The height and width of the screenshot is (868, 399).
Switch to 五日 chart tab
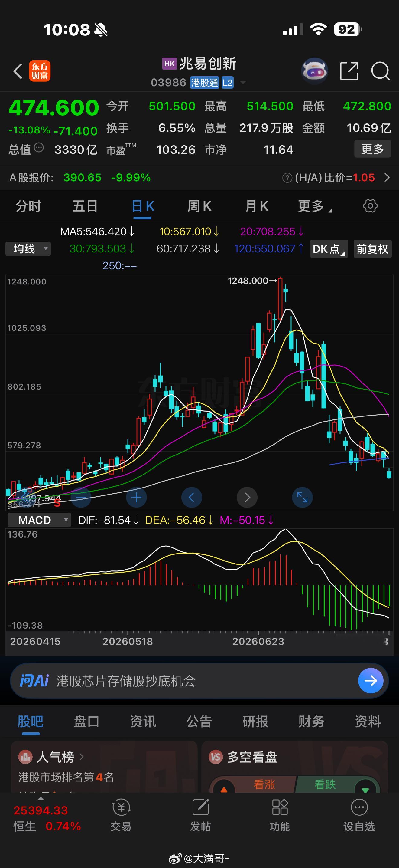point(85,206)
